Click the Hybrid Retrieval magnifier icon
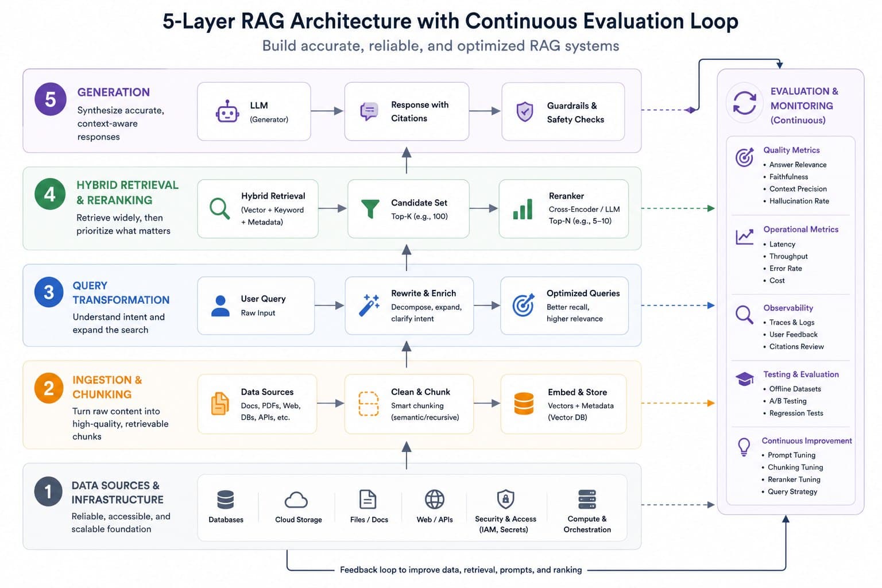This screenshot has height=588, width=882. (219, 208)
